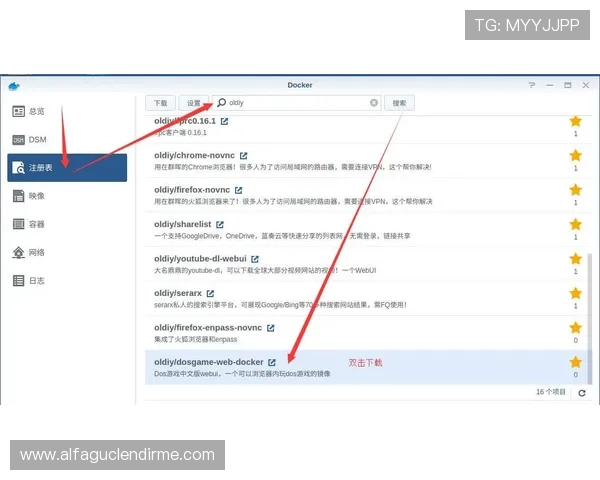Screen dimensions: 600x480
Task: Close the Docker window
Action: (x=586, y=85)
